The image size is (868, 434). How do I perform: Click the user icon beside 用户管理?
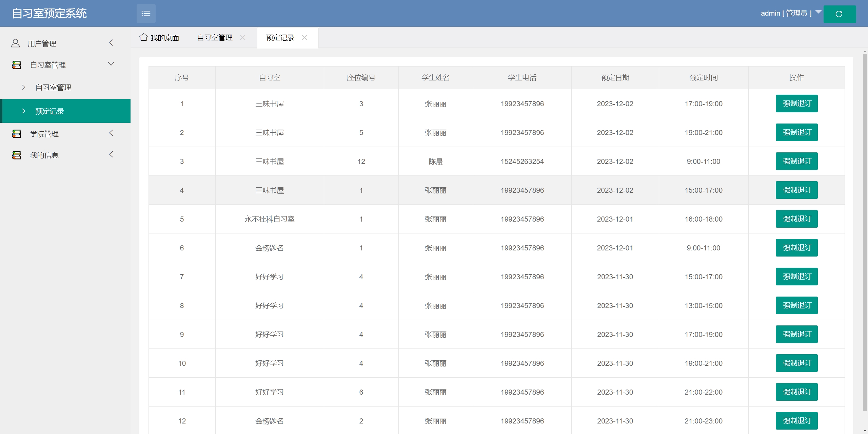pos(16,43)
